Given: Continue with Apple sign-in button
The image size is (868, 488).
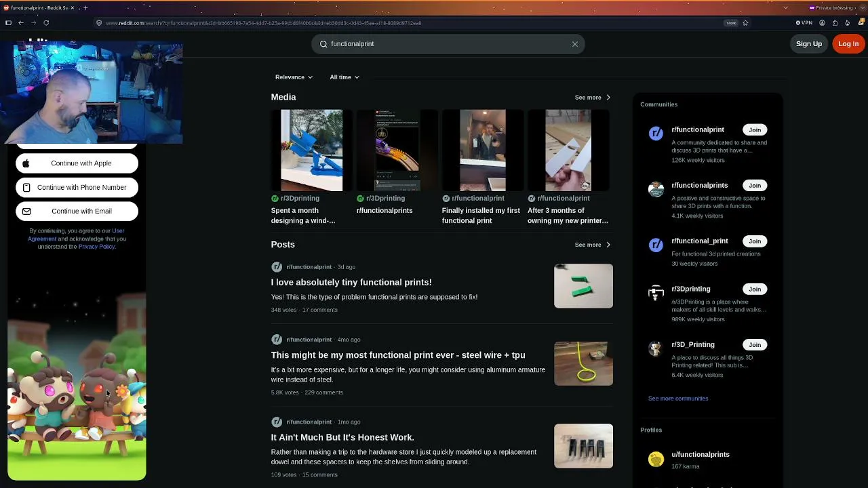Looking at the screenshot, I should pos(77,163).
